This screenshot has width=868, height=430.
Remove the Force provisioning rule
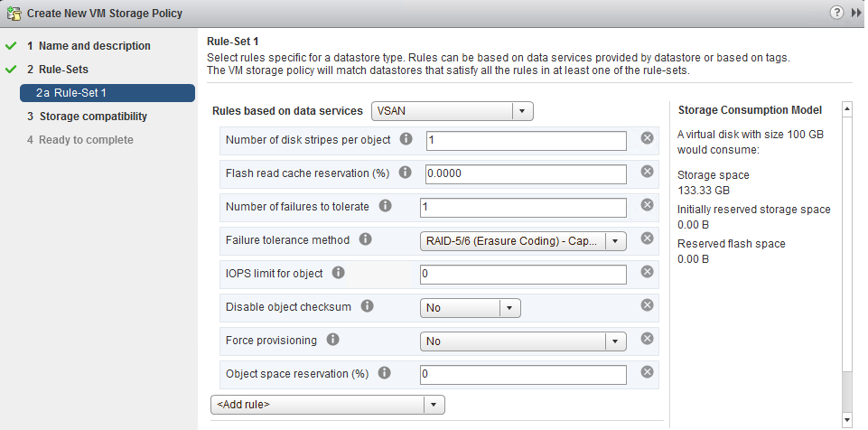pos(647,338)
